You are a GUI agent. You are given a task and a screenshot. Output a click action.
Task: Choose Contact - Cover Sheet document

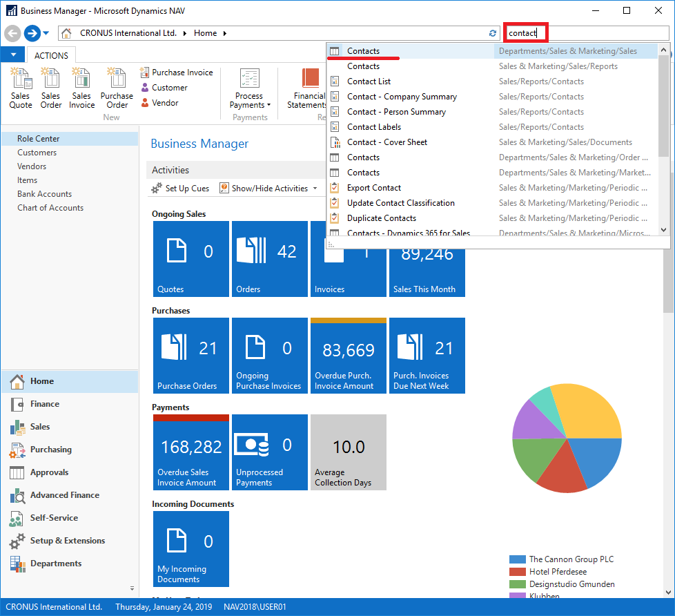point(492,142)
